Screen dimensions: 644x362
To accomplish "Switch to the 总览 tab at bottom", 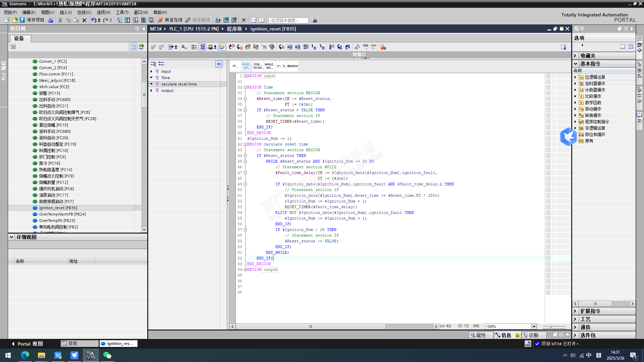I will (x=72, y=344).
